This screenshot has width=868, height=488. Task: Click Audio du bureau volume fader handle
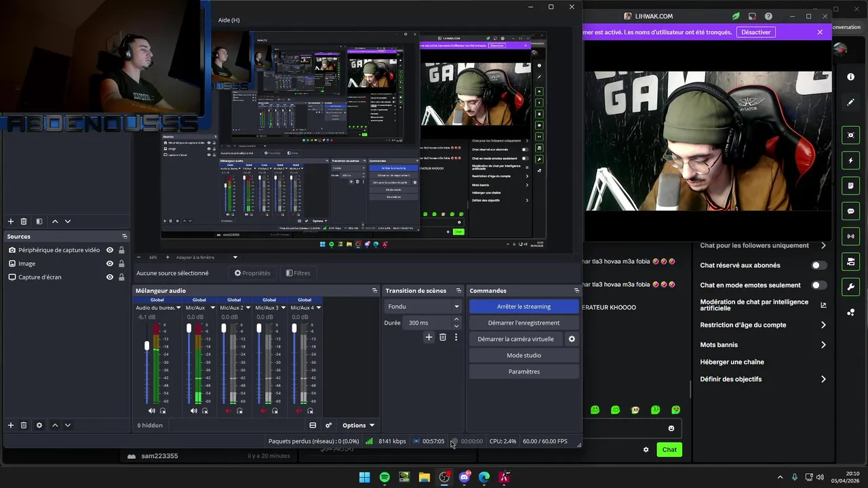(x=146, y=346)
